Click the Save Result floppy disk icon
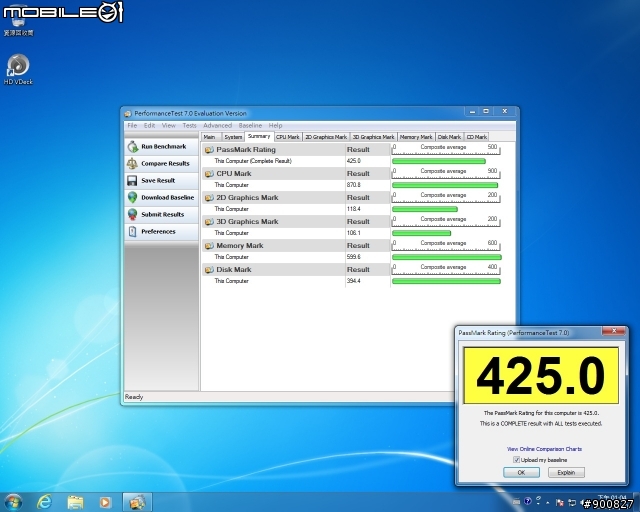Viewport: 640px width, 512px height. [132, 180]
